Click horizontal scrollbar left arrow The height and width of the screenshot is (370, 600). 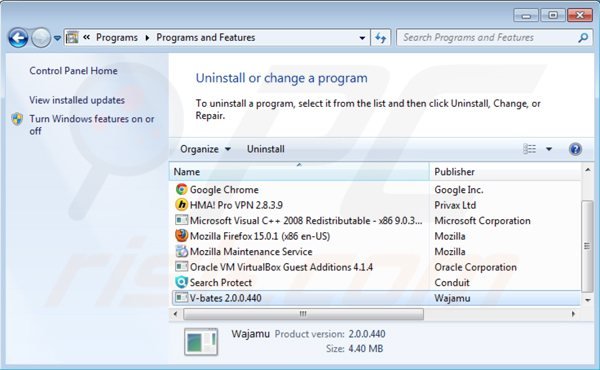point(175,314)
